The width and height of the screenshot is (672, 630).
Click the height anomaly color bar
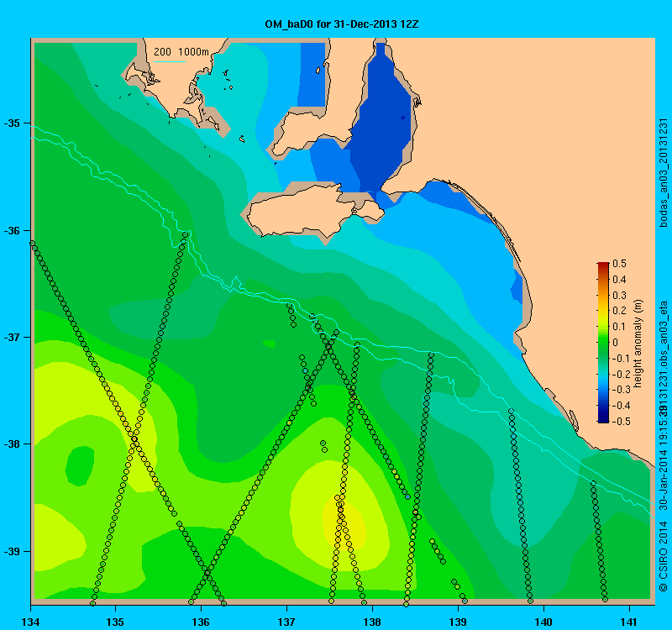point(603,342)
